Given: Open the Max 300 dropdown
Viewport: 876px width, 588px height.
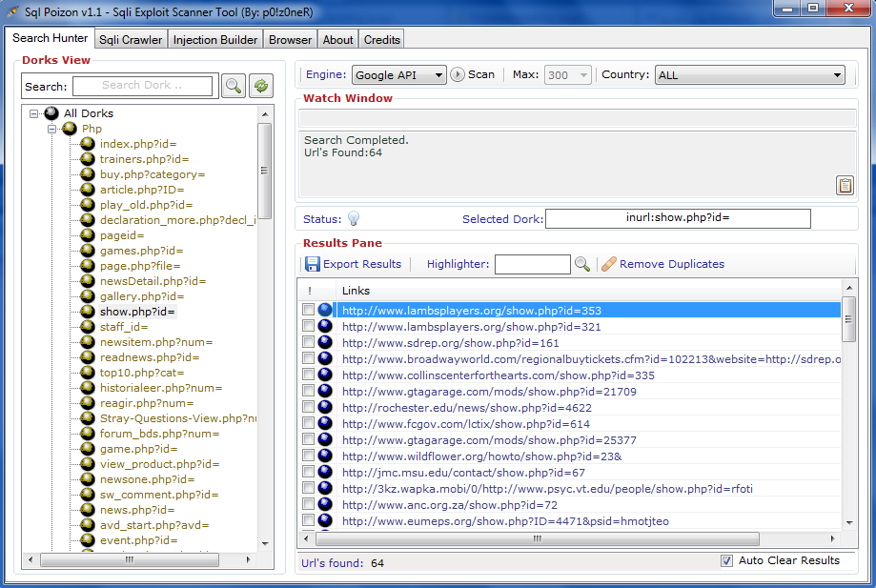Looking at the screenshot, I should [x=567, y=75].
